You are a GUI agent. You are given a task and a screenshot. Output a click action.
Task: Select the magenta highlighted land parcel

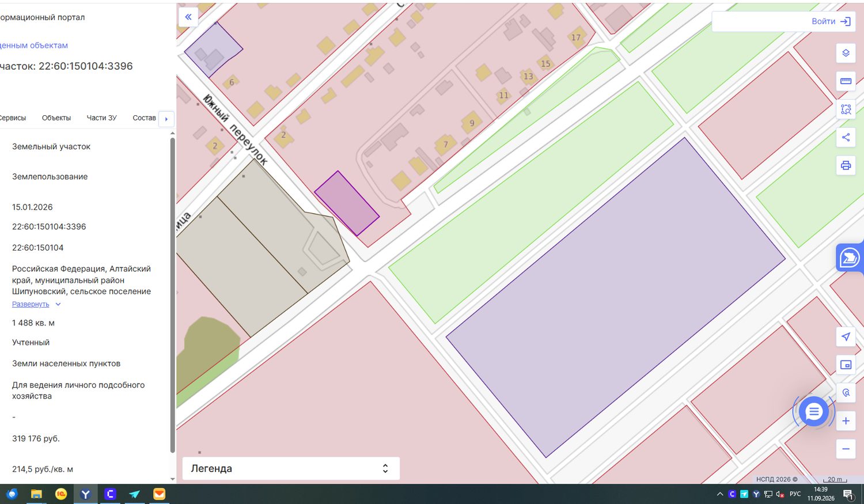coord(347,203)
